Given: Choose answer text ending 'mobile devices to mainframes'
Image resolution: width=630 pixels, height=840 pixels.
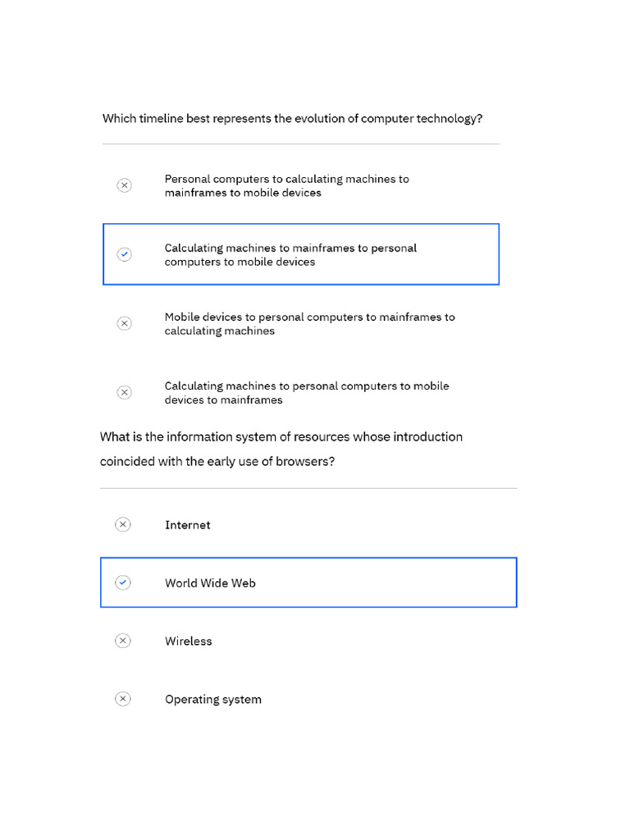Looking at the screenshot, I should (x=306, y=392).
